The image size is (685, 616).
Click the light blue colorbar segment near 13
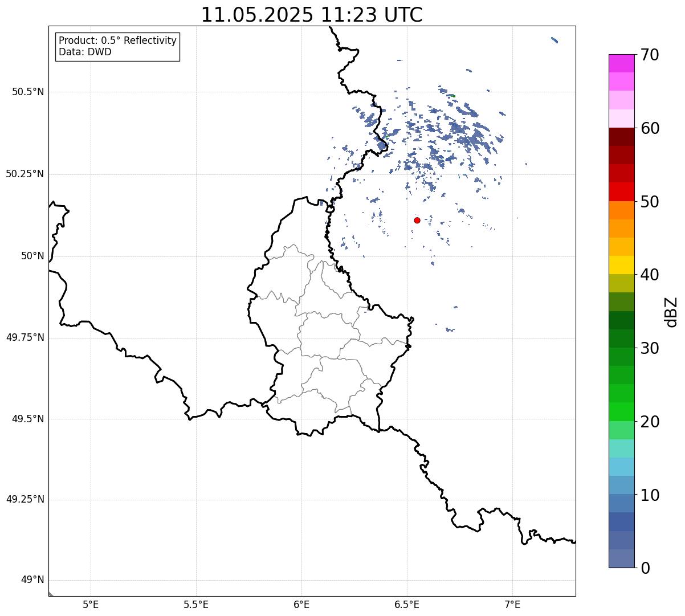tap(621, 467)
